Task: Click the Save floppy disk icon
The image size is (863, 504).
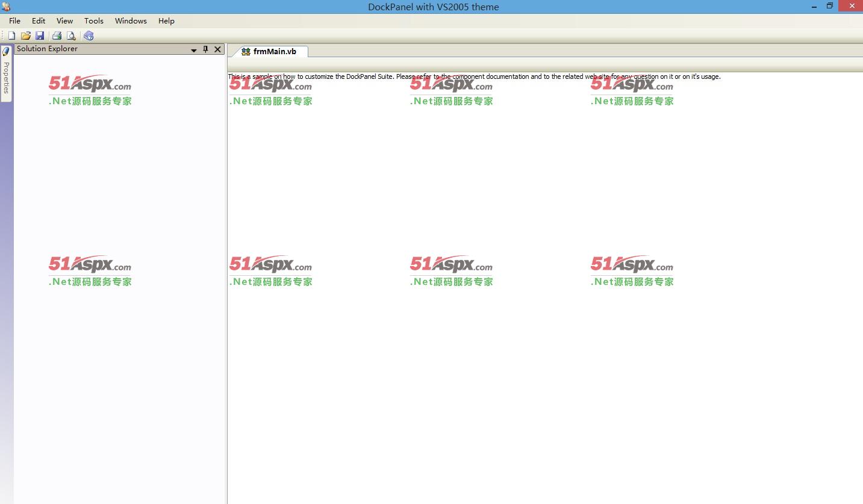Action: (40, 36)
